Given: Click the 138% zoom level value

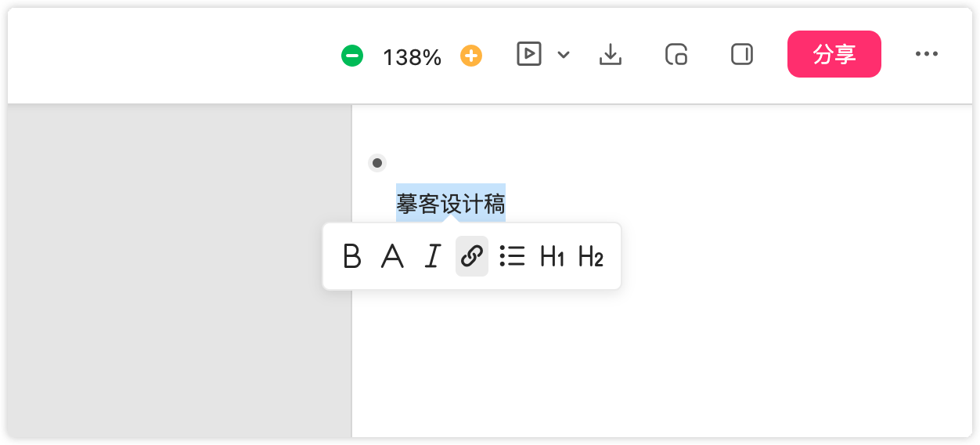Looking at the screenshot, I should (412, 56).
